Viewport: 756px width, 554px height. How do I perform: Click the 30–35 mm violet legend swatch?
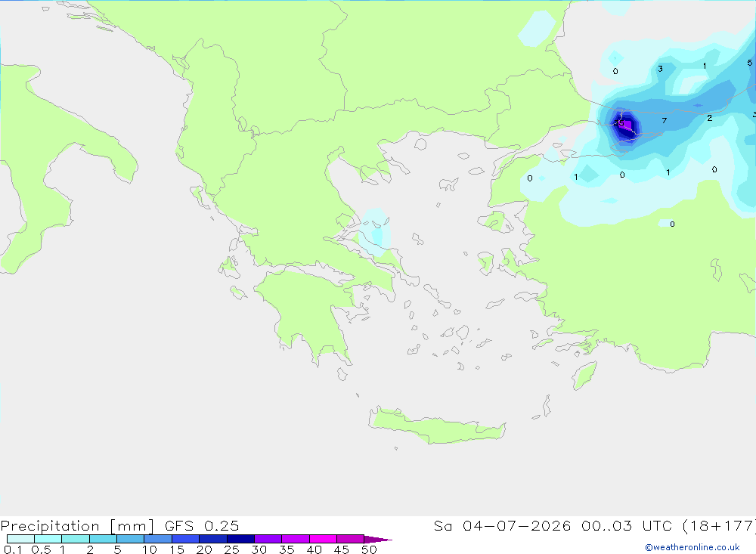click(x=268, y=539)
